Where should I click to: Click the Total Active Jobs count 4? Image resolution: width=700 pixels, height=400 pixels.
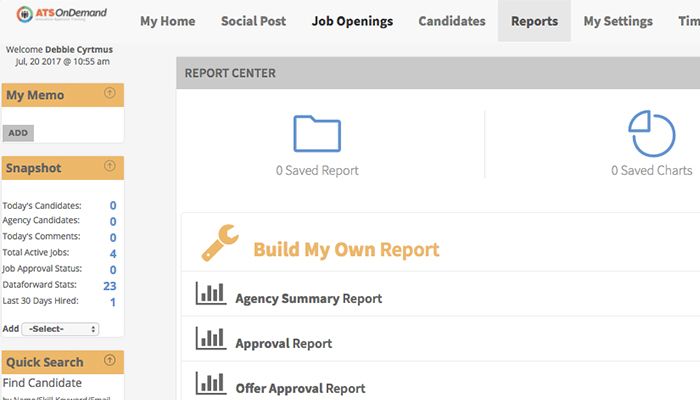tap(113, 254)
